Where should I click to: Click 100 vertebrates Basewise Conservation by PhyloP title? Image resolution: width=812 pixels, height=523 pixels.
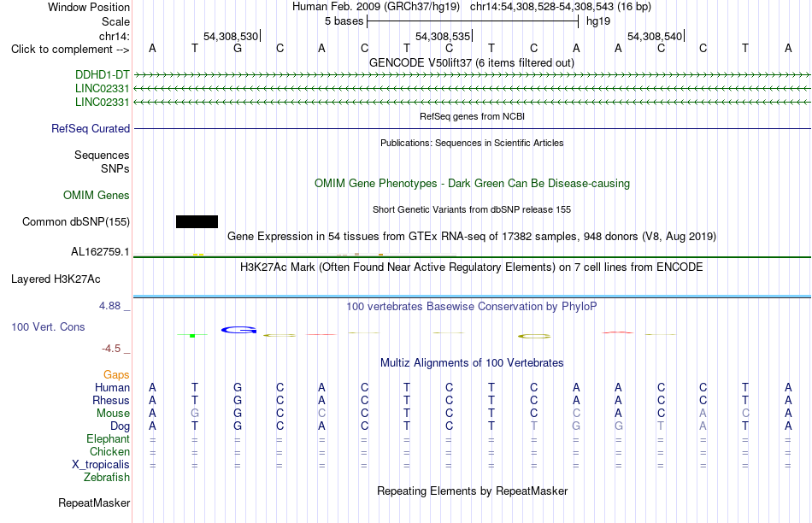click(x=472, y=307)
